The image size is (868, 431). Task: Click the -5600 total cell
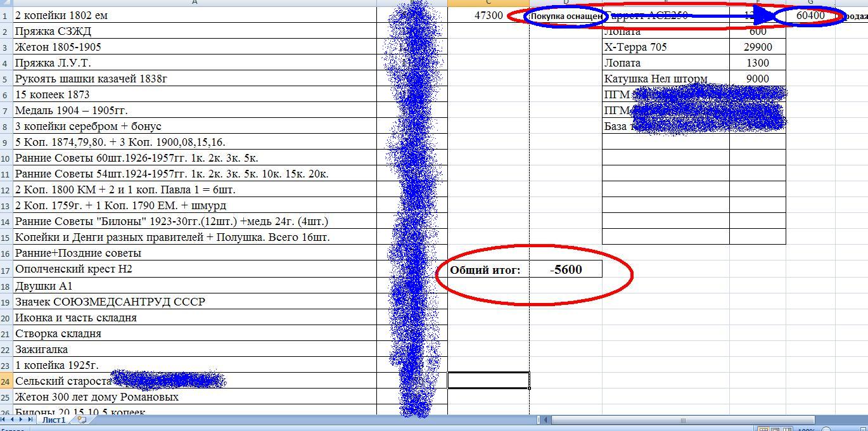566,269
